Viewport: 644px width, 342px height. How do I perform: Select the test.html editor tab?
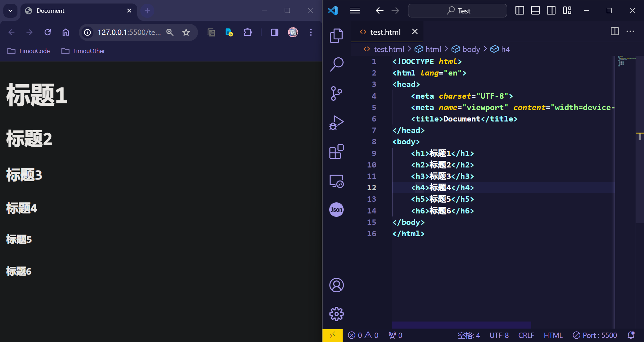click(x=385, y=32)
